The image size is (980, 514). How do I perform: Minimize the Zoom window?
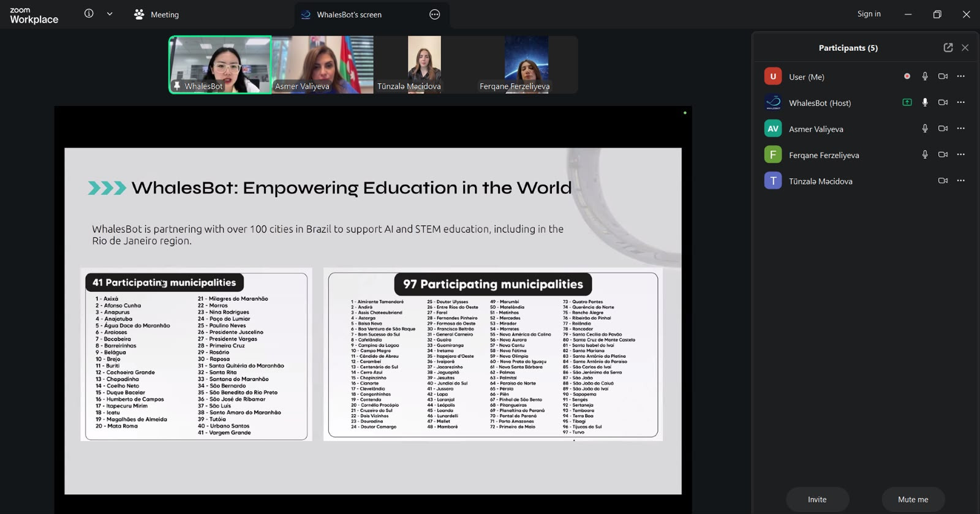tap(908, 14)
